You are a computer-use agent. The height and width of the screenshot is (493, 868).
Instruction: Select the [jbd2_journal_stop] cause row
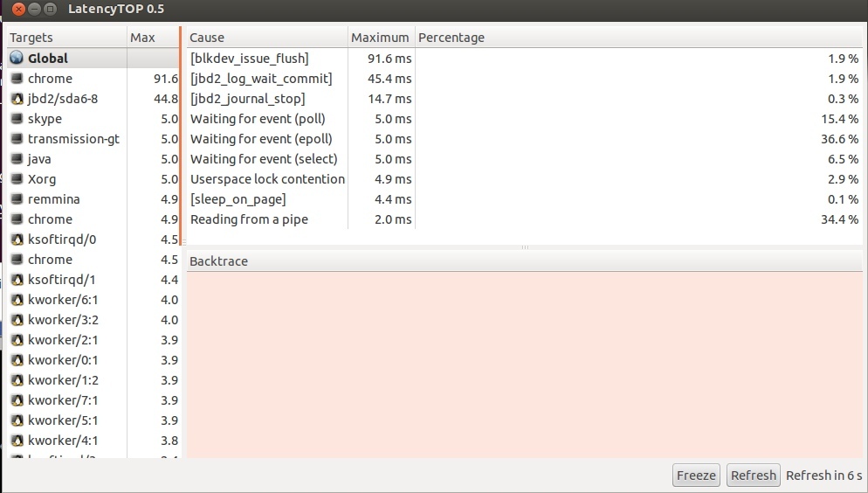click(x=524, y=99)
